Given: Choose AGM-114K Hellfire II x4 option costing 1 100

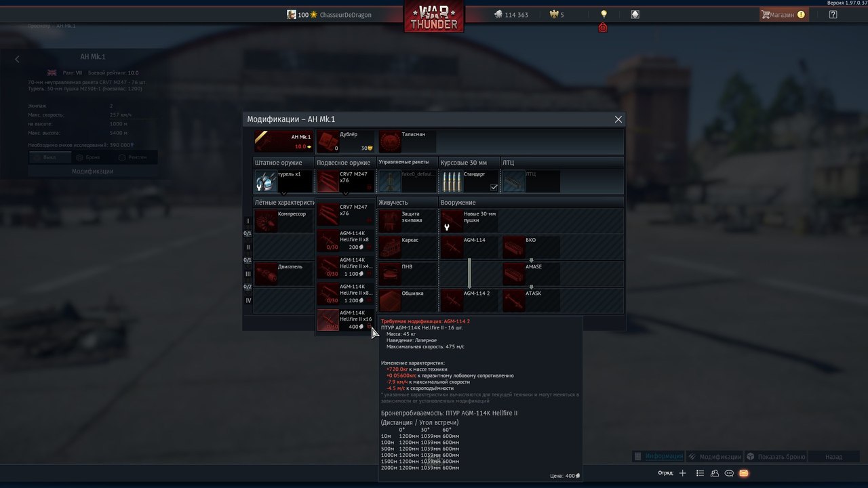Looking at the screenshot, I should click(346, 267).
